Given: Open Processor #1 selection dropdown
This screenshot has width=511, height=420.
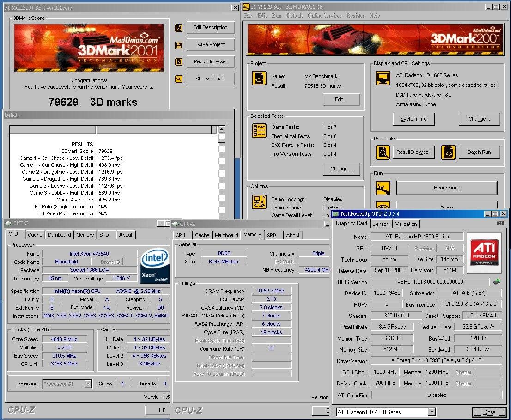Looking at the screenshot, I should [88, 384].
